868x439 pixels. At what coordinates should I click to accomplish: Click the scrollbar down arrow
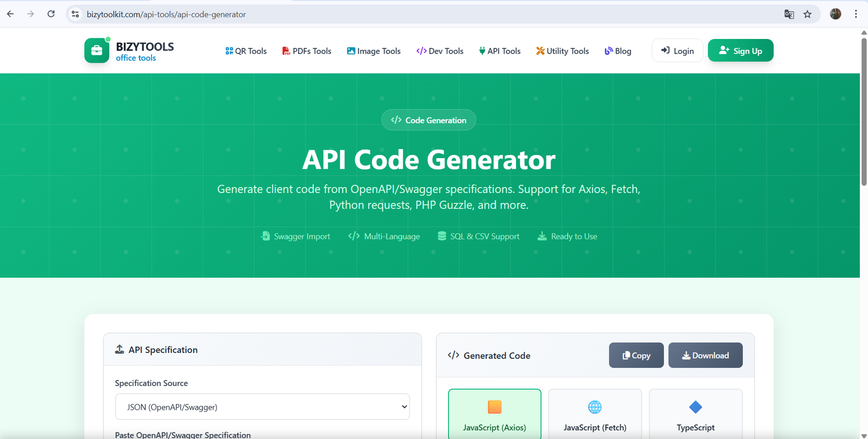click(864, 435)
